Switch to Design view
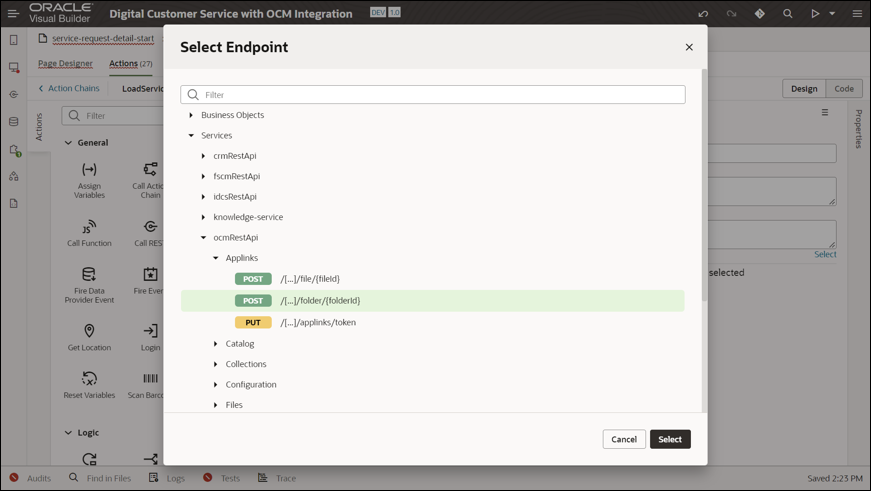The width and height of the screenshot is (871, 491). (x=804, y=88)
